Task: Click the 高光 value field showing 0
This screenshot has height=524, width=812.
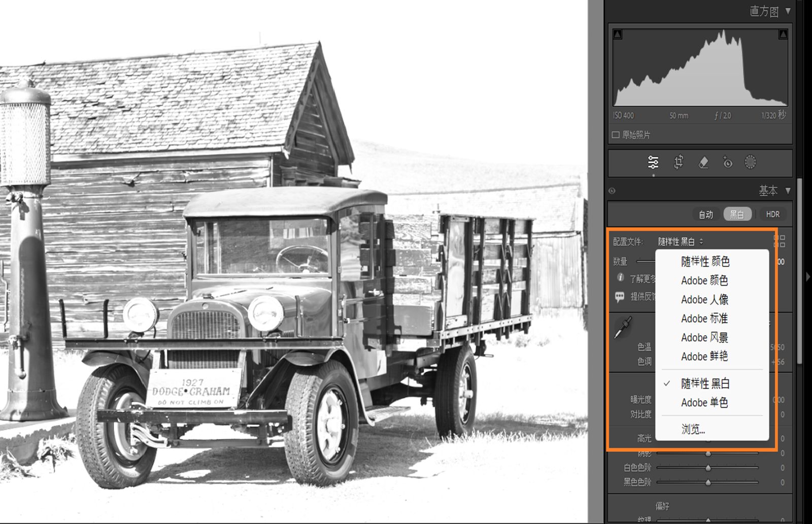Action: tap(782, 438)
